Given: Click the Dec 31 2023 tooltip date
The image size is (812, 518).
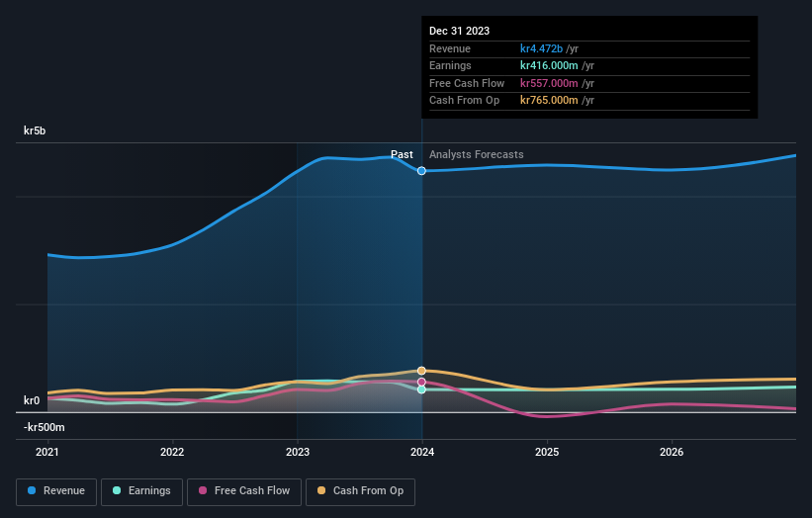Looking at the screenshot, I should pyautogui.click(x=459, y=31).
